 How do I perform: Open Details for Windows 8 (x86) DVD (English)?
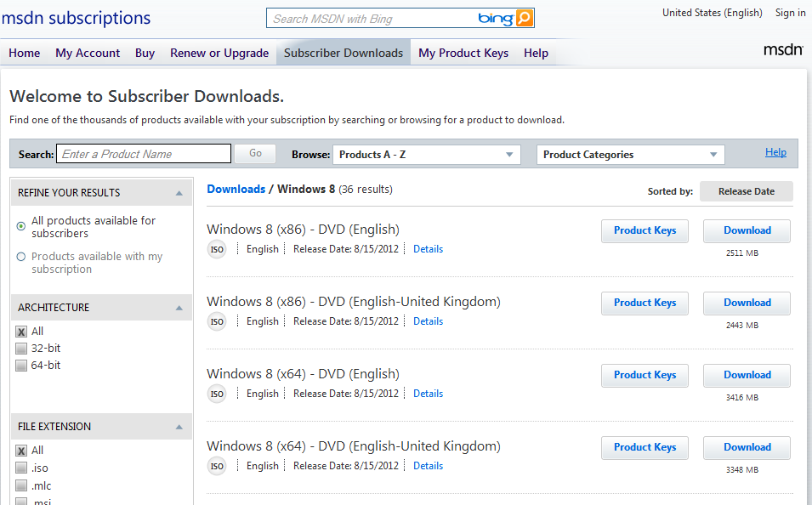pyautogui.click(x=429, y=249)
